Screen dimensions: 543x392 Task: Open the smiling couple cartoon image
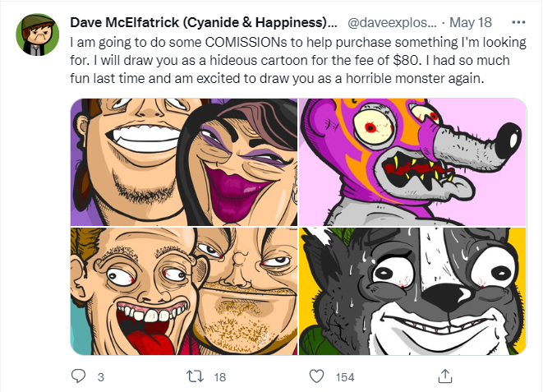point(183,162)
